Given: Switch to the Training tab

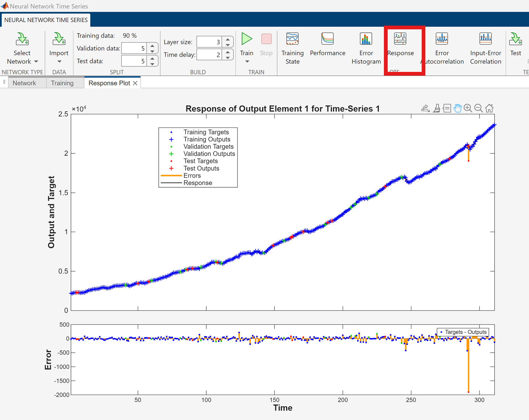Looking at the screenshot, I should click(x=62, y=83).
